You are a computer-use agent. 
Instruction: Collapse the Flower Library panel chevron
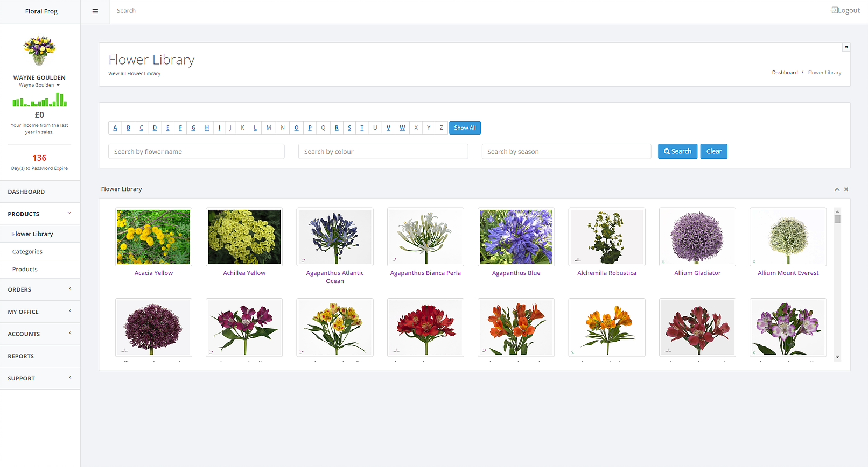pyautogui.click(x=837, y=189)
